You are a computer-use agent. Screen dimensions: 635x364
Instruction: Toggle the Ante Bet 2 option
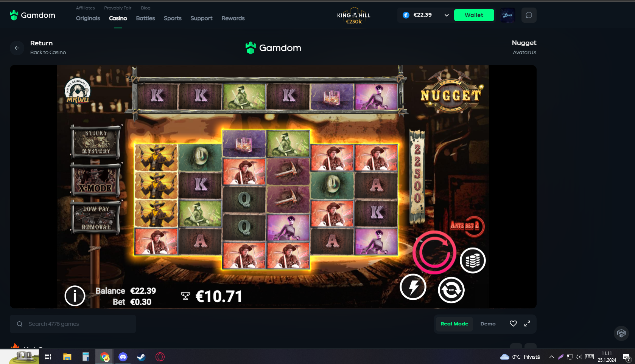(467, 226)
